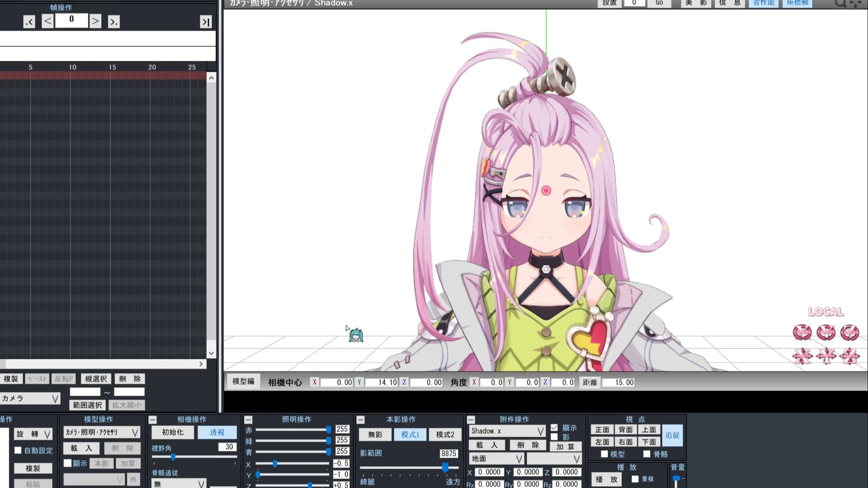Click the tiny Miku figure in the viewport

coord(356,335)
